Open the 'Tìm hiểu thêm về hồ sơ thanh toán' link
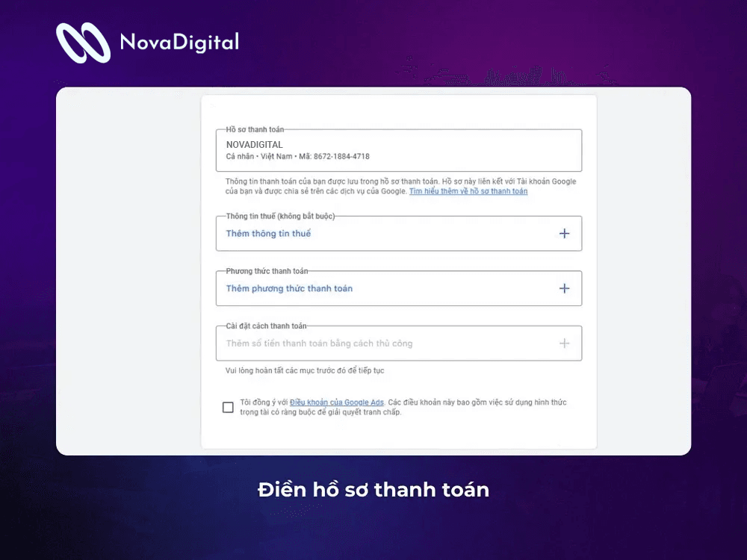 click(x=468, y=192)
